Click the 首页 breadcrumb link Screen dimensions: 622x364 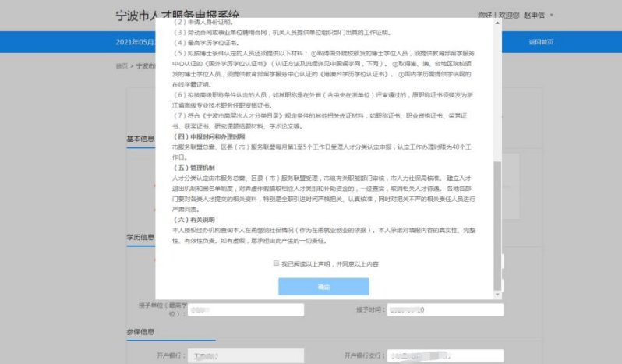121,65
